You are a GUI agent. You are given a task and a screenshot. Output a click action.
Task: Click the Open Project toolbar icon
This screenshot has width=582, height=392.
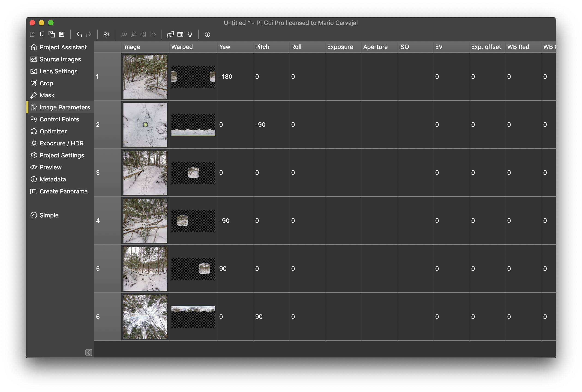pyautogui.click(x=42, y=34)
